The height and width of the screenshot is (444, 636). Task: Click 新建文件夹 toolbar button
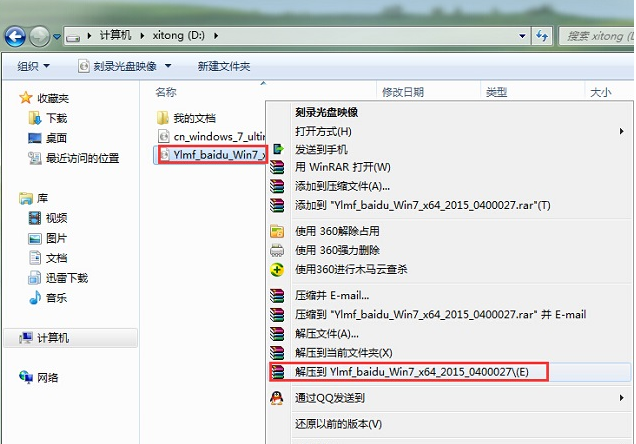click(x=224, y=66)
